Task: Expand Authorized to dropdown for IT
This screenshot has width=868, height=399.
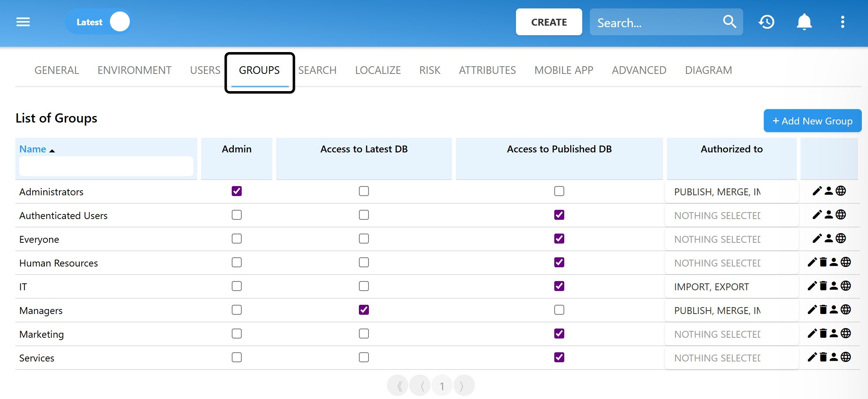Action: [731, 287]
